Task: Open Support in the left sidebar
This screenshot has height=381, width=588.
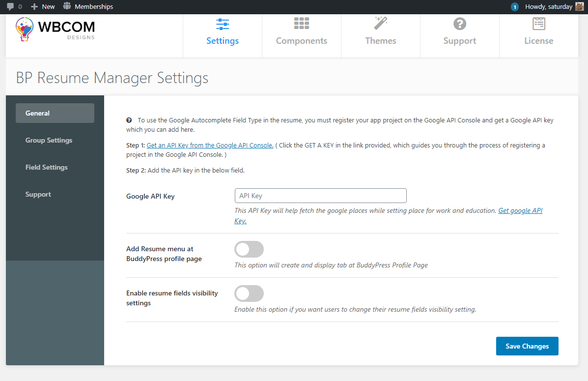Action: 55,194
